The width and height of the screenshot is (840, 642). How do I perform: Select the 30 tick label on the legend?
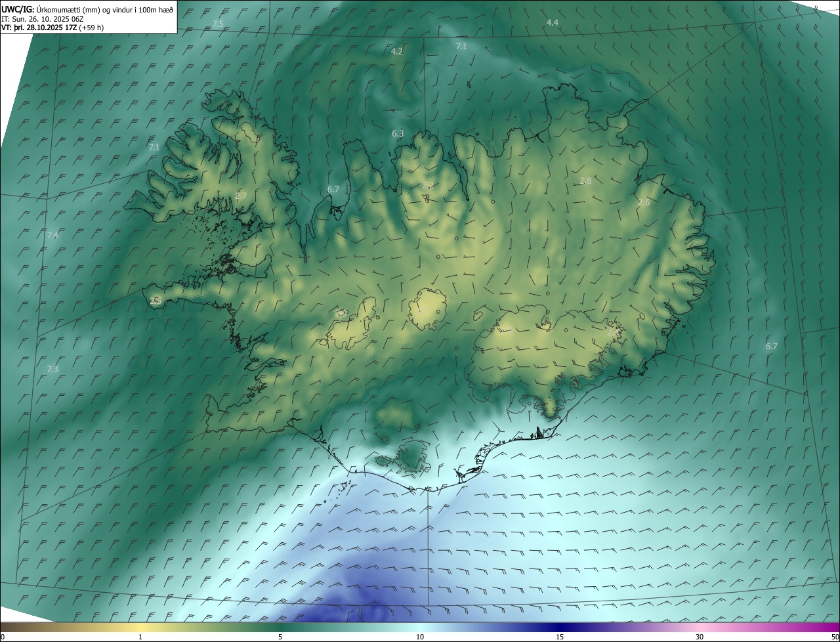(700, 637)
